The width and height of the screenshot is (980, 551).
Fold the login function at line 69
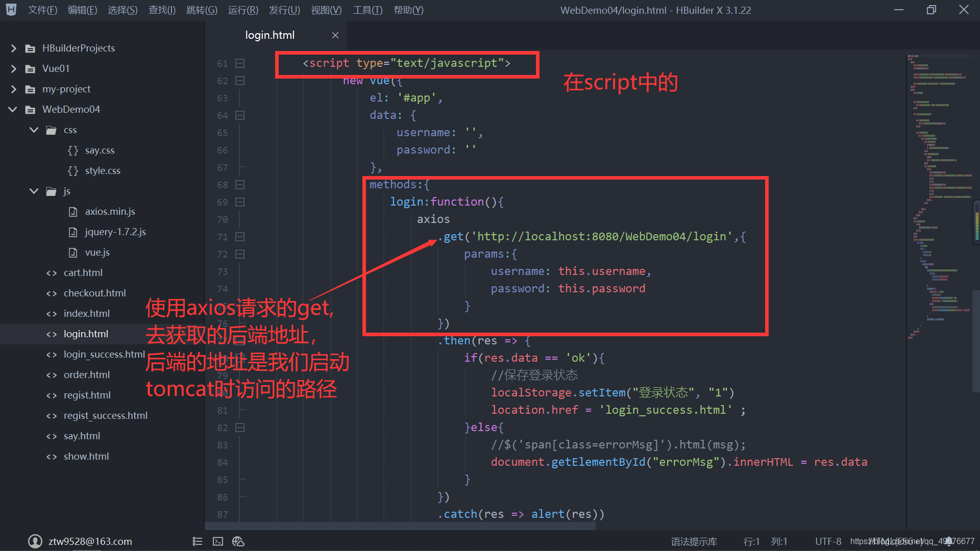point(240,202)
